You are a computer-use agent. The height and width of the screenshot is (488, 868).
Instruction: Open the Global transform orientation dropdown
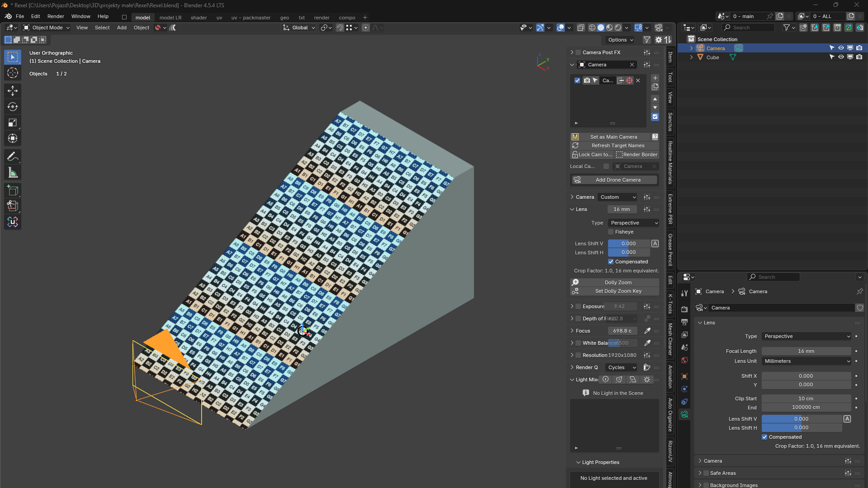point(299,28)
